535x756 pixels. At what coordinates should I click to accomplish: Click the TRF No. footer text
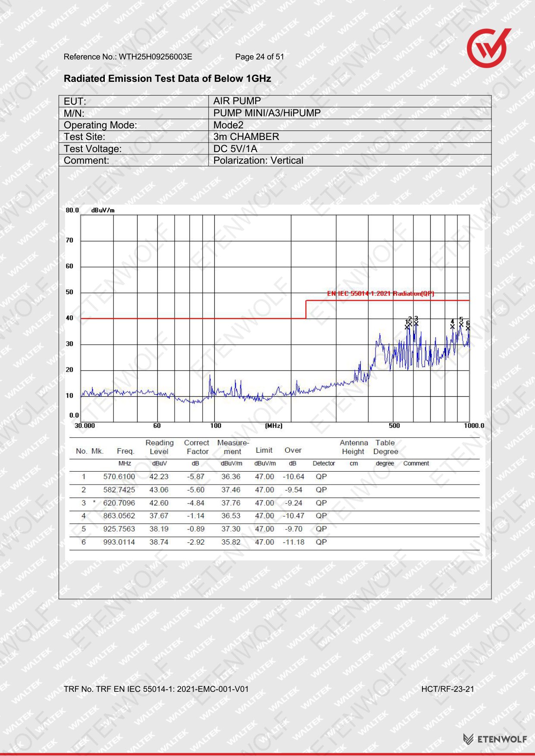coord(156,689)
